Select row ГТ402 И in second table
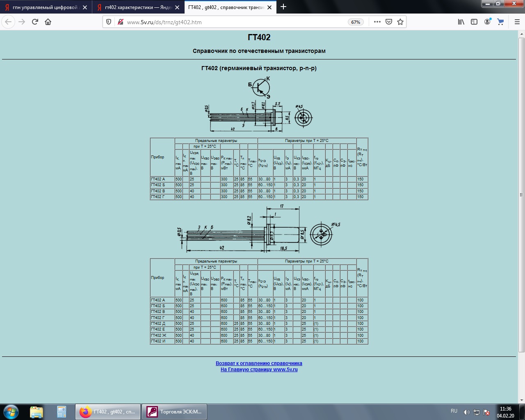Viewport: 525px width, 420px height. (x=259, y=341)
